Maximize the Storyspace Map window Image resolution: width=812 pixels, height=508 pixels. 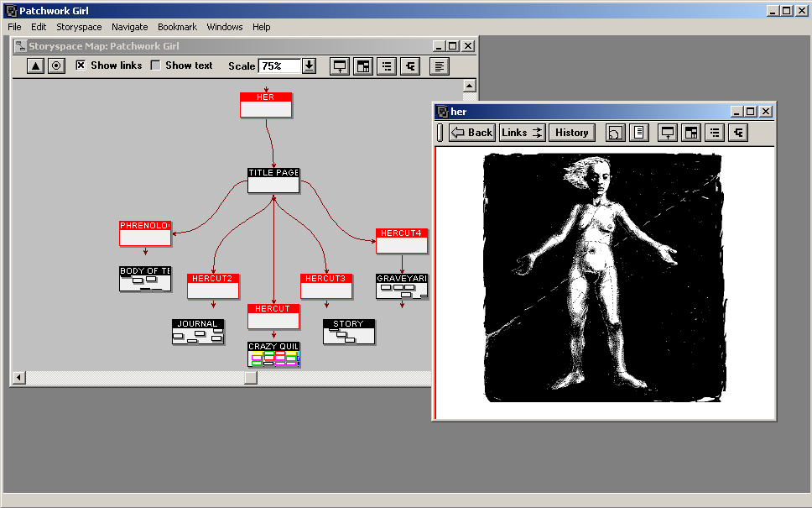click(x=453, y=46)
